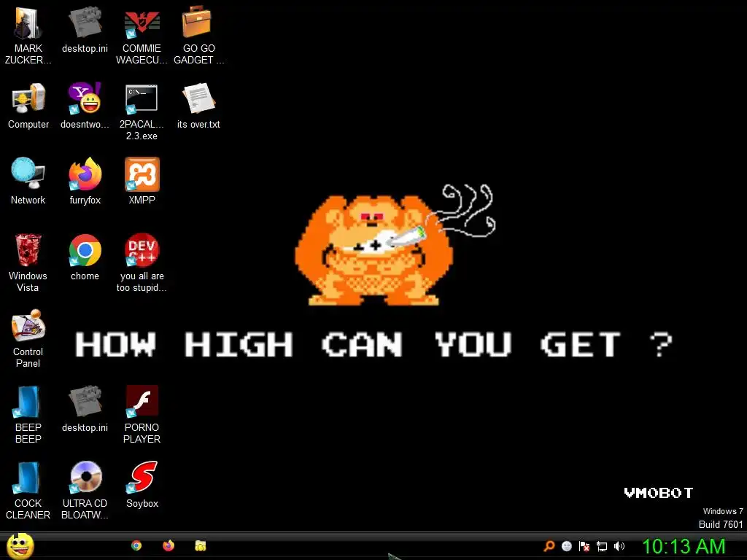Open Firefox from the taskbar
This screenshot has width=747, height=560.
169,545
